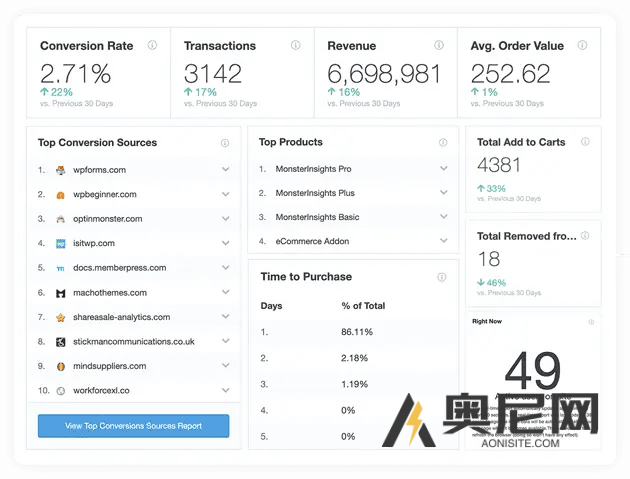Select the stickmancommunications.co.uk source name

pos(134,342)
